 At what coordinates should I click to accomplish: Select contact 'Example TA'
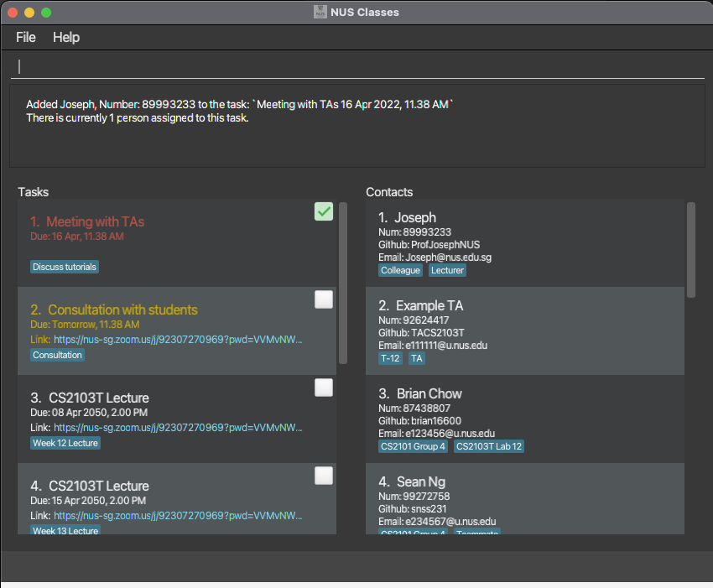[525, 331]
